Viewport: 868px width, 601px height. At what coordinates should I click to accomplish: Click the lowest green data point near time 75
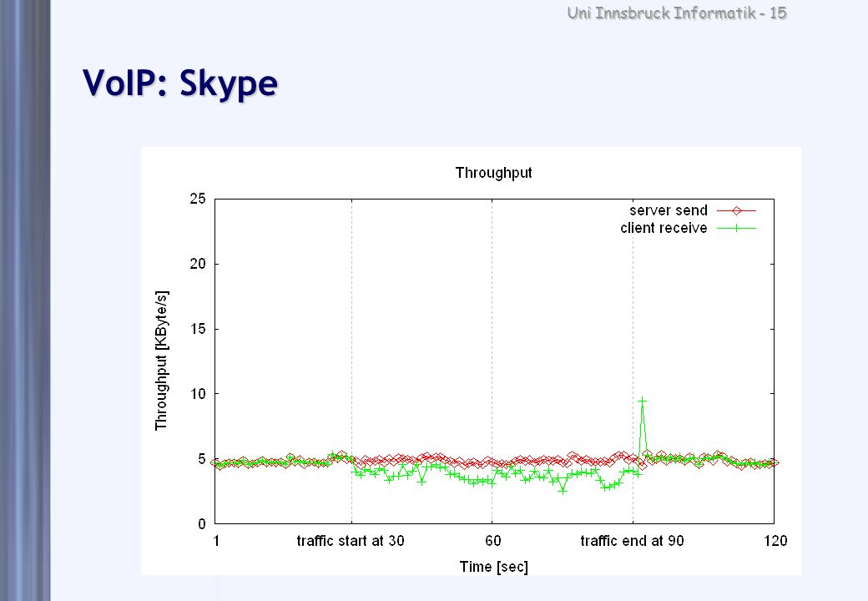click(x=563, y=490)
